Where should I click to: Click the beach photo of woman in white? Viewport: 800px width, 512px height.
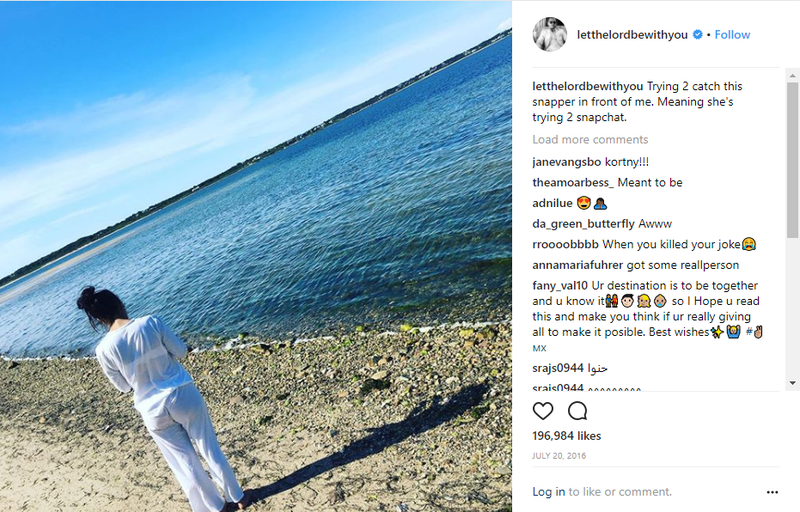pos(256,256)
